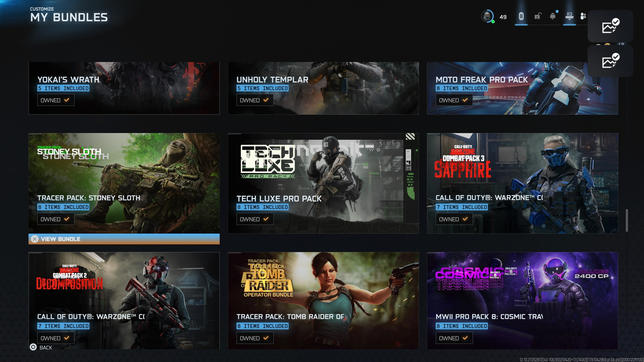Click Owned badge on Decomposition Combat Pack
644x362 pixels.
(x=56, y=338)
